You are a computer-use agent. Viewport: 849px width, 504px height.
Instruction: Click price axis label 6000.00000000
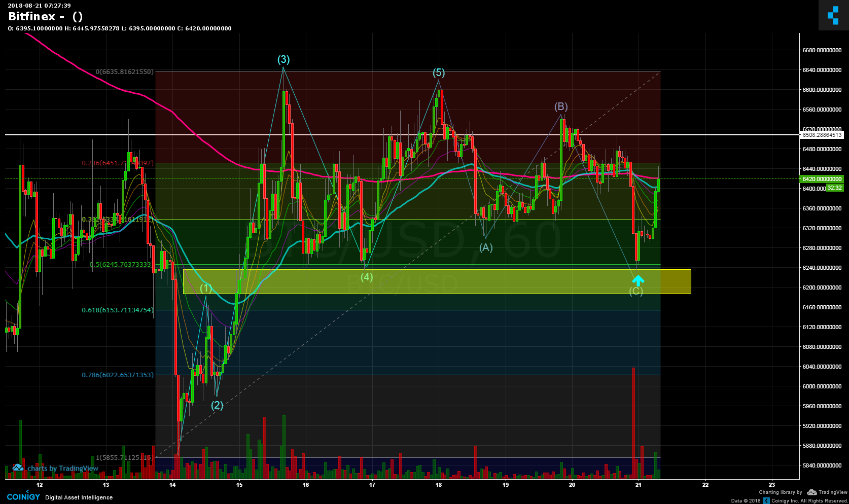click(822, 386)
